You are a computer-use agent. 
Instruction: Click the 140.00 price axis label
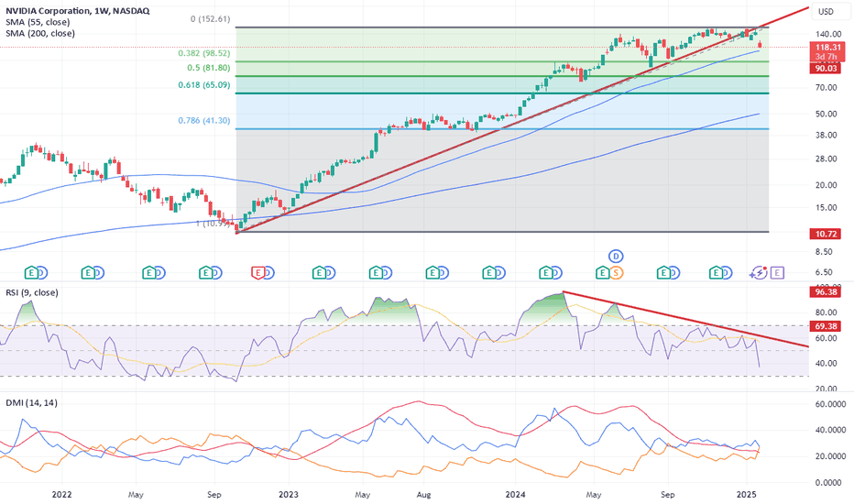click(828, 34)
